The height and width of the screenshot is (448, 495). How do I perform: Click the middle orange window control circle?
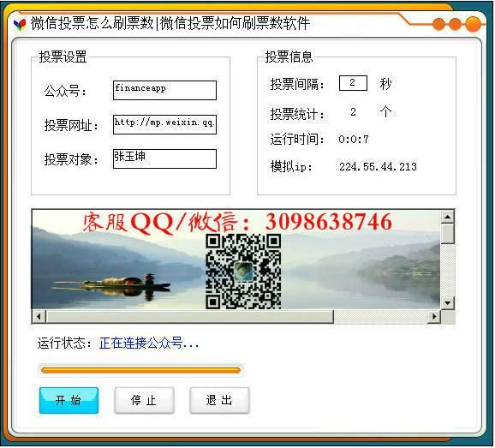pos(455,24)
